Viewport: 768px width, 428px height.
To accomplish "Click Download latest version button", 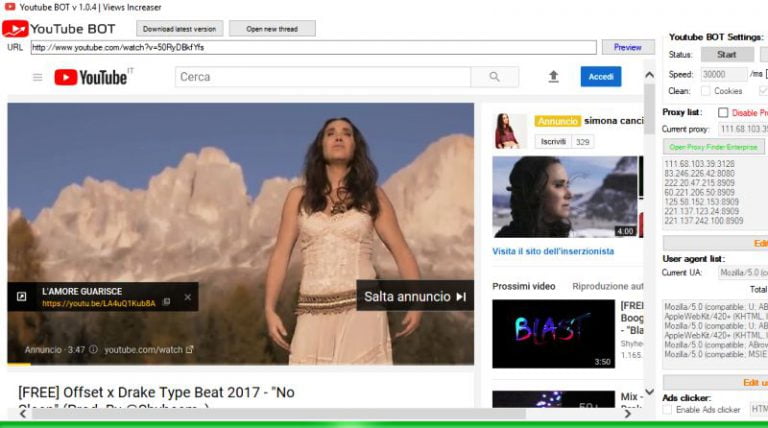I will coord(179,29).
